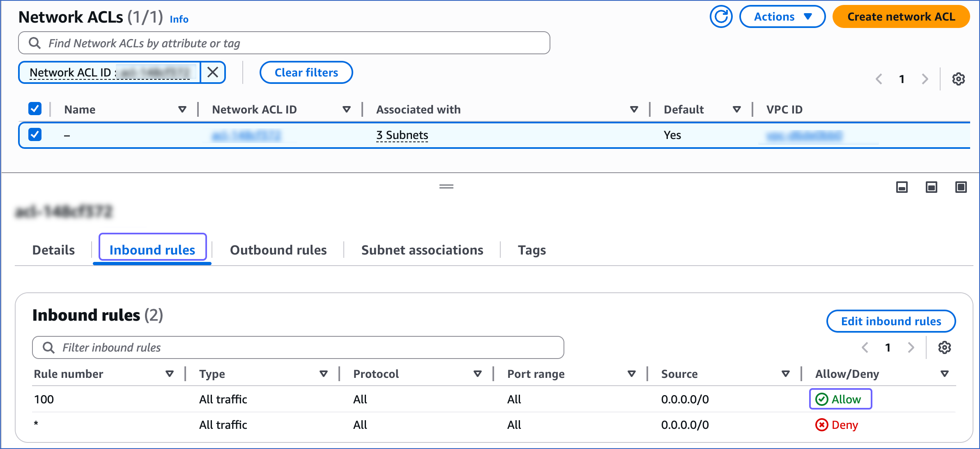Click Edit inbound rules button
This screenshot has height=449, width=980.
tap(891, 321)
